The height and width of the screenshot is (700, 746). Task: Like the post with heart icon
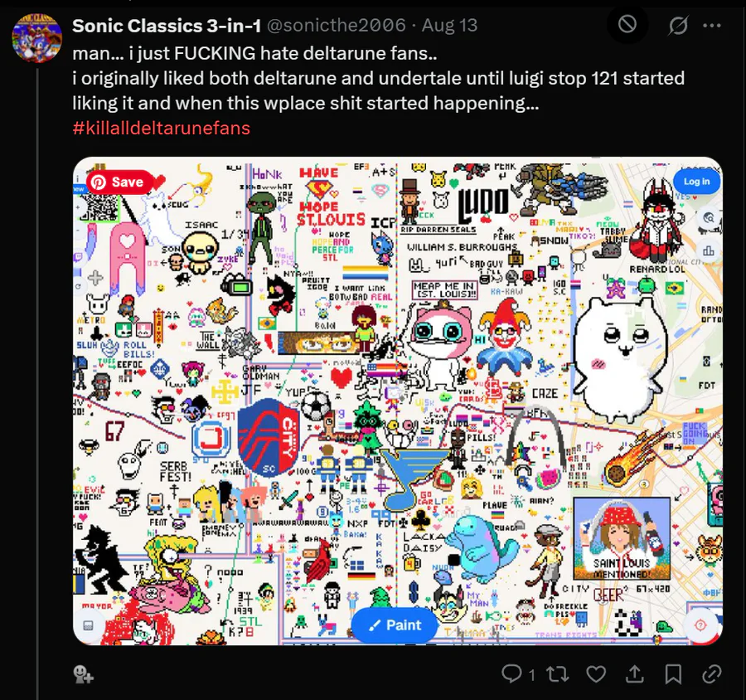(x=596, y=673)
